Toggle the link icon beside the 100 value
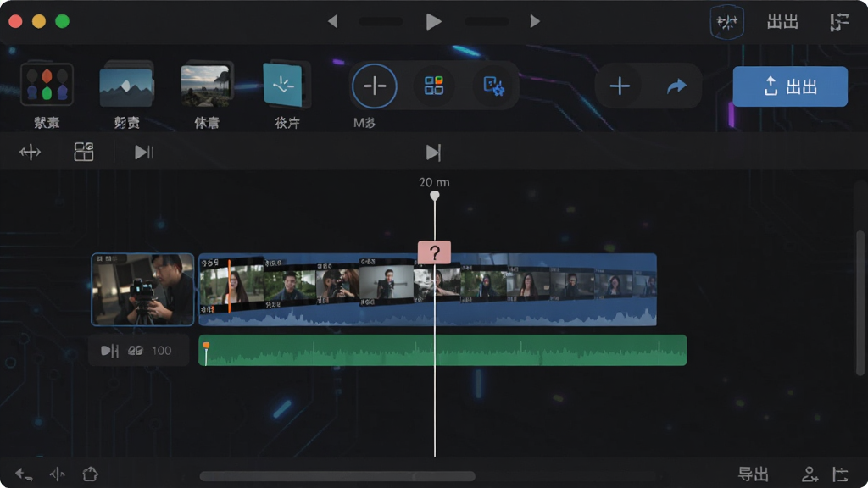868x488 pixels. (x=136, y=350)
